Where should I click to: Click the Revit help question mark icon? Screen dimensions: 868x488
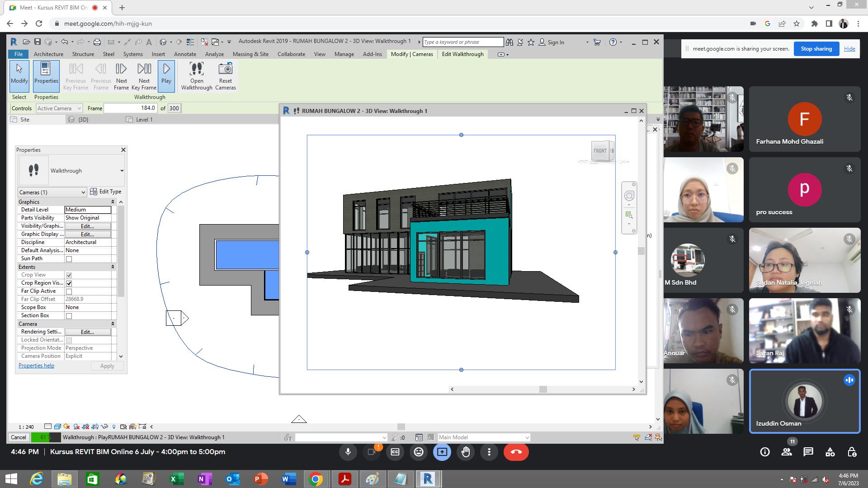click(x=613, y=42)
